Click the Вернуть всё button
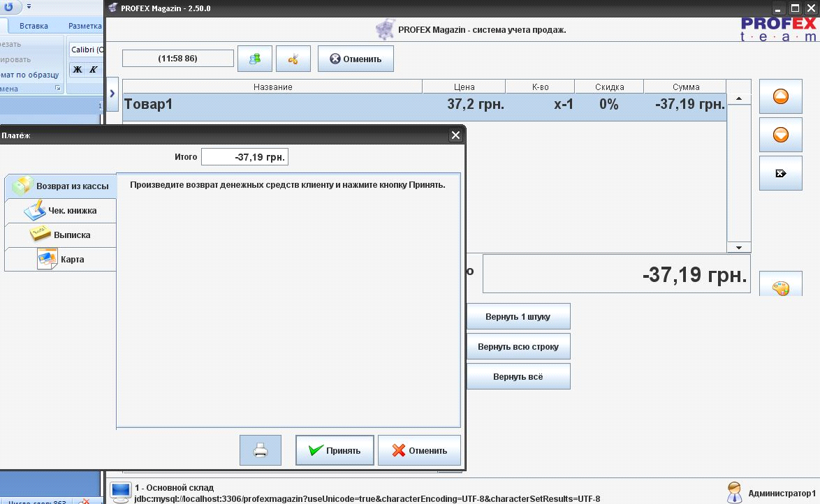This screenshot has height=504, width=820. [518, 376]
